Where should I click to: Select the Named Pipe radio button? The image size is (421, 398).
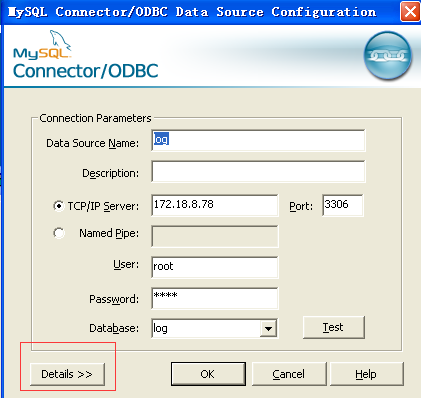click(59, 233)
